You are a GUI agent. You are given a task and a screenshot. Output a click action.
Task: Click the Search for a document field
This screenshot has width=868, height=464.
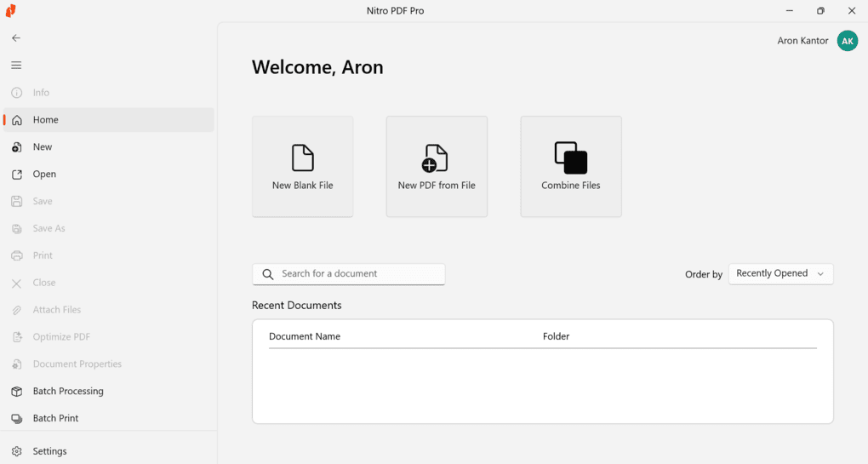[349, 274]
